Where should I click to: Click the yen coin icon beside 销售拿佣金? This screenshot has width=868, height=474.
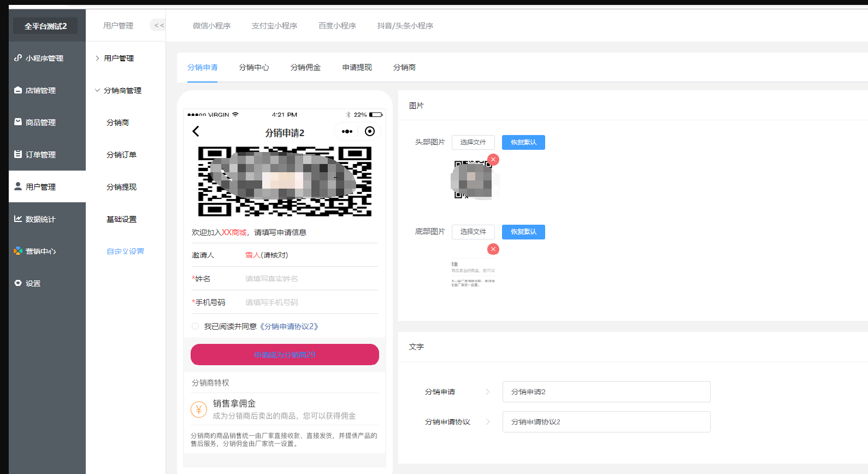click(x=199, y=409)
